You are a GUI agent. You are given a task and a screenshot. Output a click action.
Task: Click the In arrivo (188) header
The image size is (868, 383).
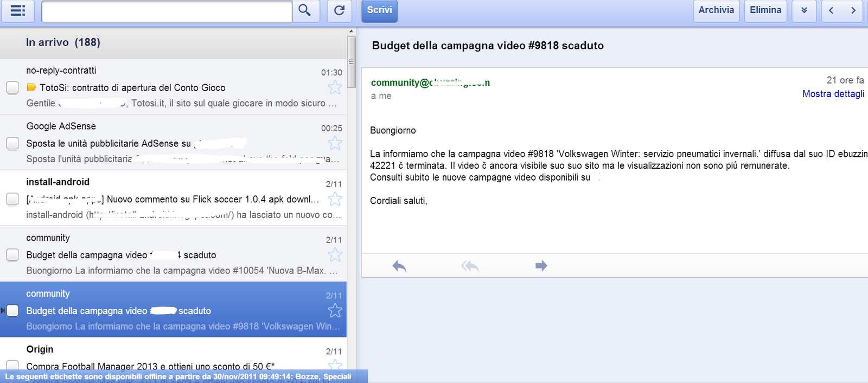pyautogui.click(x=63, y=42)
